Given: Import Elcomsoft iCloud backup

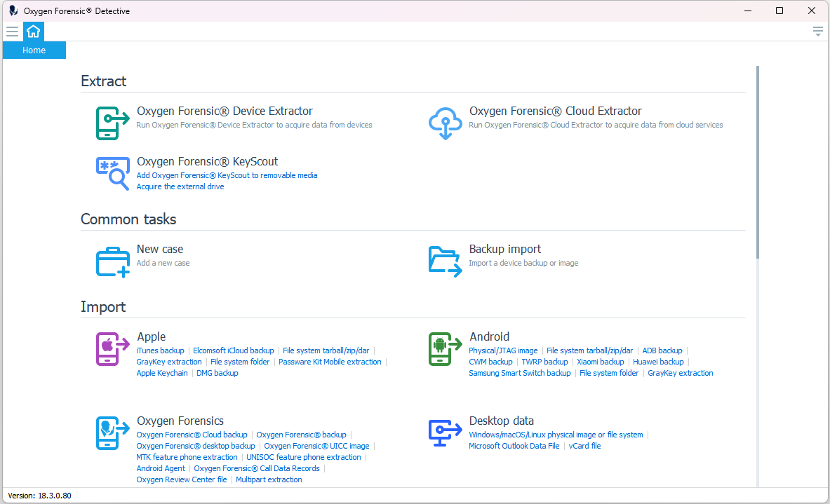Looking at the screenshot, I should [x=234, y=350].
